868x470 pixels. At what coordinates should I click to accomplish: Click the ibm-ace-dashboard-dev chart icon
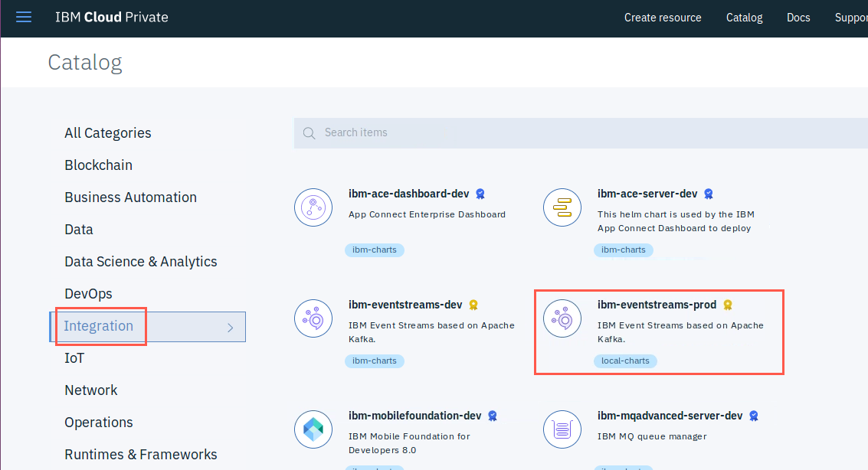click(x=313, y=207)
